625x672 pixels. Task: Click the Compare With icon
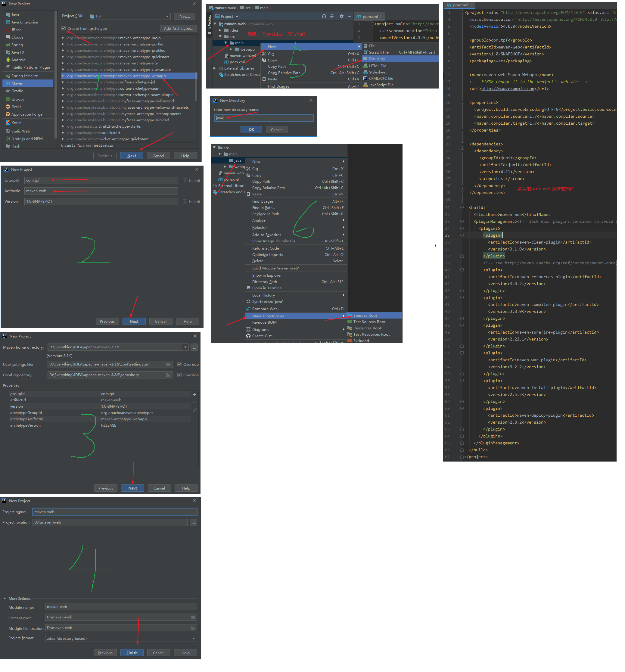coord(248,309)
